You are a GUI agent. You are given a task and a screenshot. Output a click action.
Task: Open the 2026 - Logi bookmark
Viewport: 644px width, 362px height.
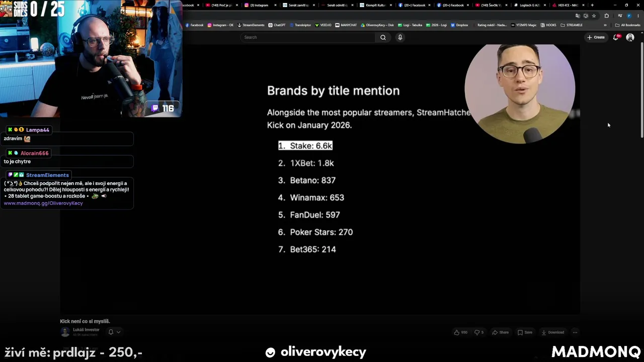(437, 25)
